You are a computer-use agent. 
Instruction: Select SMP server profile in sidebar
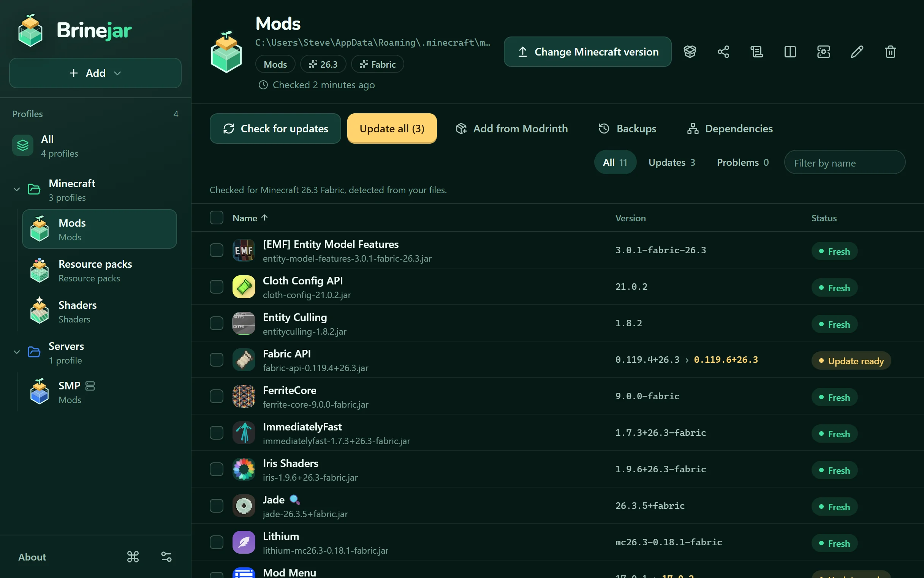coord(99,392)
